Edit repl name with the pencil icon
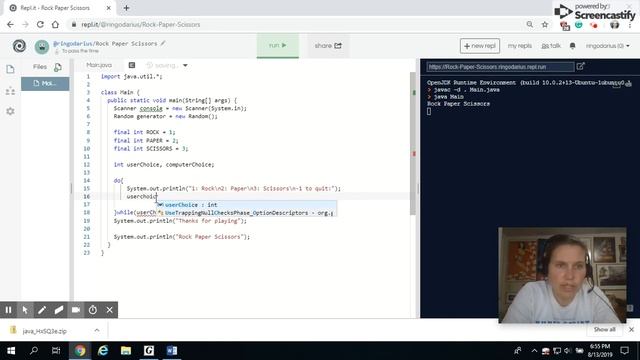 pyautogui.click(x=163, y=43)
